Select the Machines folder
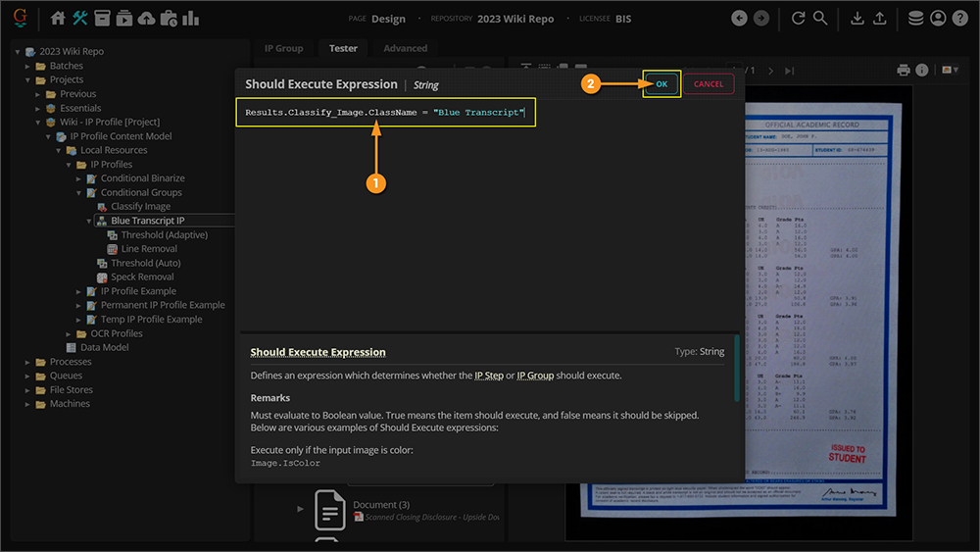 70,404
